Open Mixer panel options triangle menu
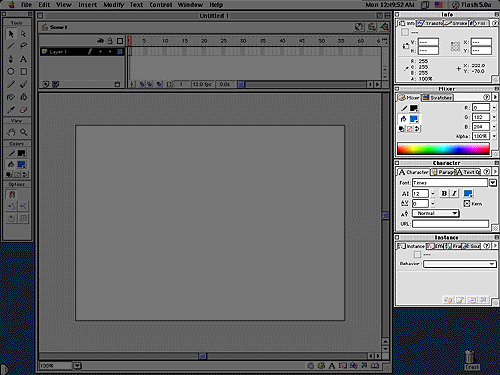This screenshot has height=375, width=500. tap(495, 97)
